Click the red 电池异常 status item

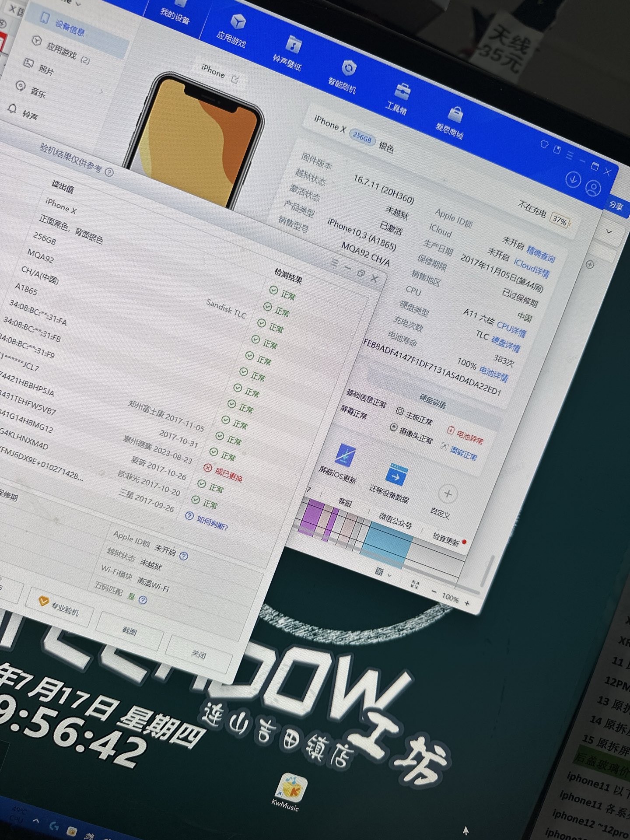click(x=465, y=435)
